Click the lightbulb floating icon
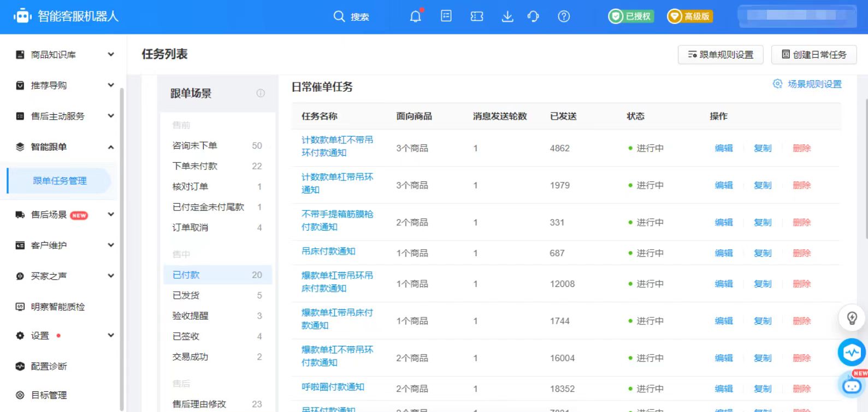 (x=852, y=318)
